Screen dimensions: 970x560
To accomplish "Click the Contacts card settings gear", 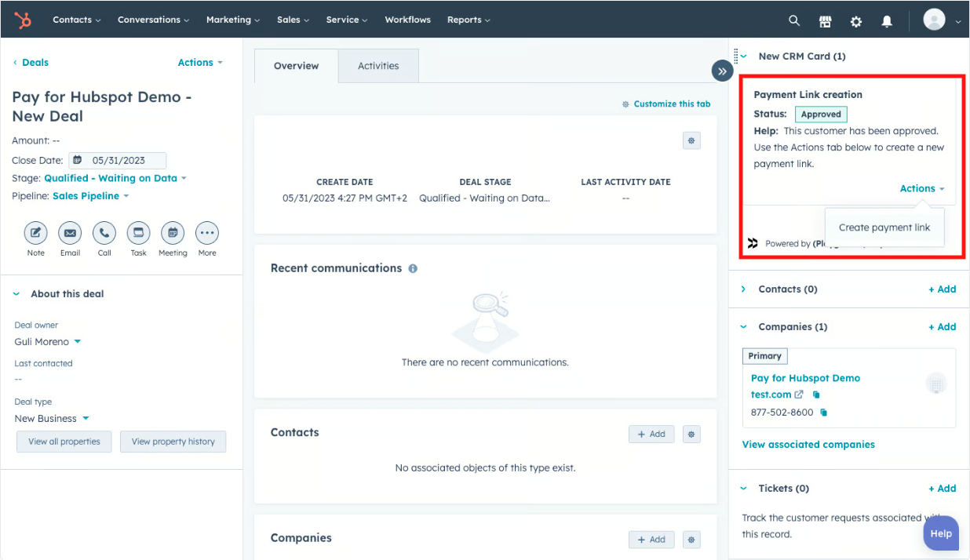I will pos(691,434).
